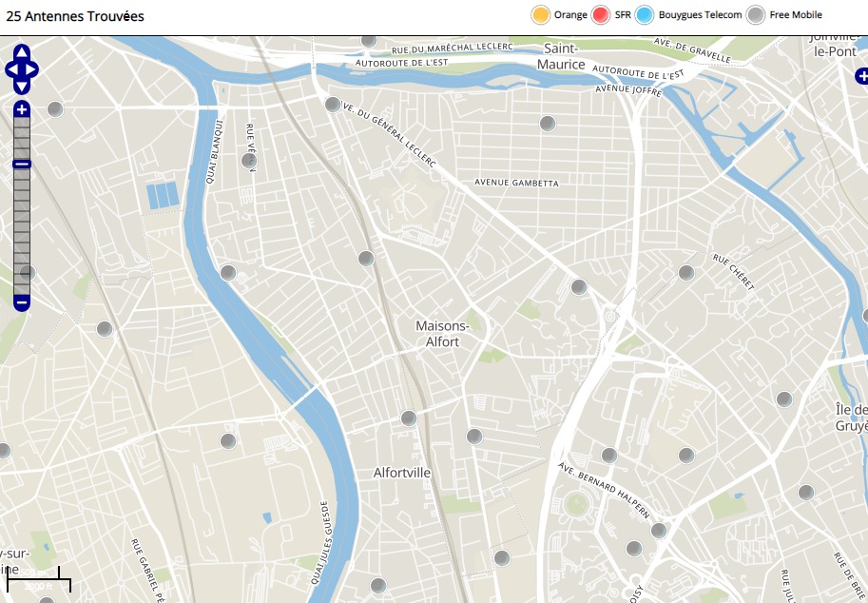This screenshot has width=868, height=603.
Task: Toggle the Bouygues Telecom operator filter
Action: click(646, 15)
